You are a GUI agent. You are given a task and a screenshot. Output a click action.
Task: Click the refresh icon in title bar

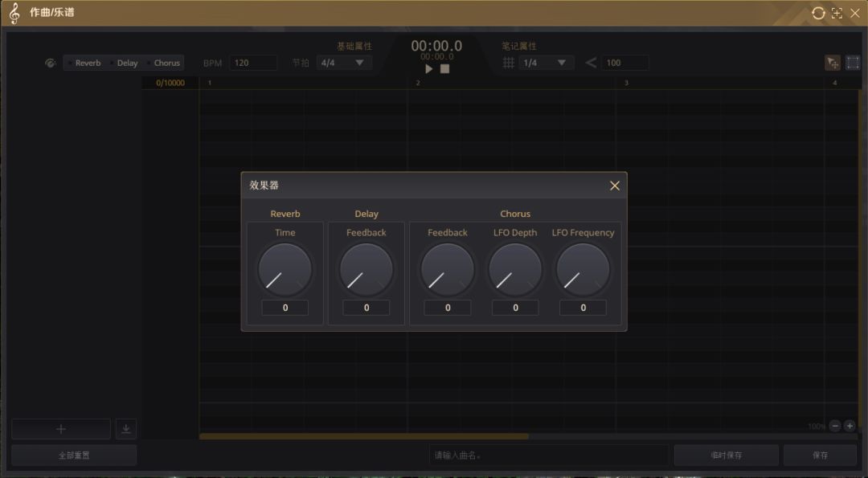pyautogui.click(x=818, y=13)
